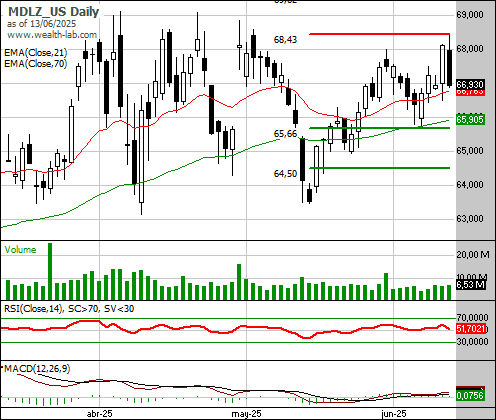The image size is (496, 420).
Task: Select the red 68,43 resistance line
Action: pos(380,34)
